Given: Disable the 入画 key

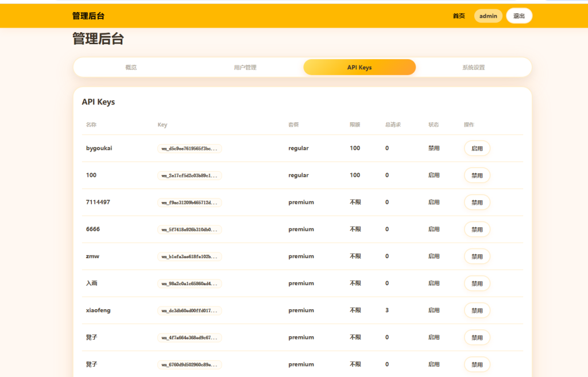Looking at the screenshot, I should tap(477, 283).
